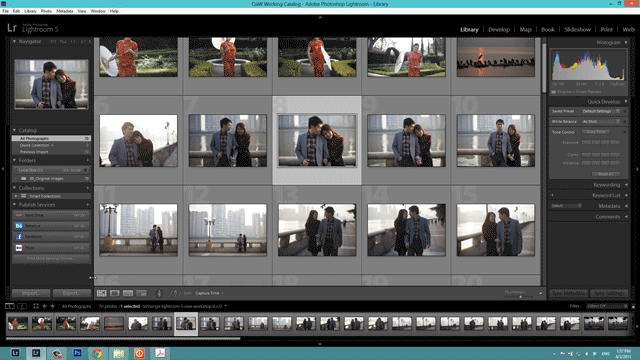The width and height of the screenshot is (640, 360).
Task: Switch to Print module
Action: [607, 29]
